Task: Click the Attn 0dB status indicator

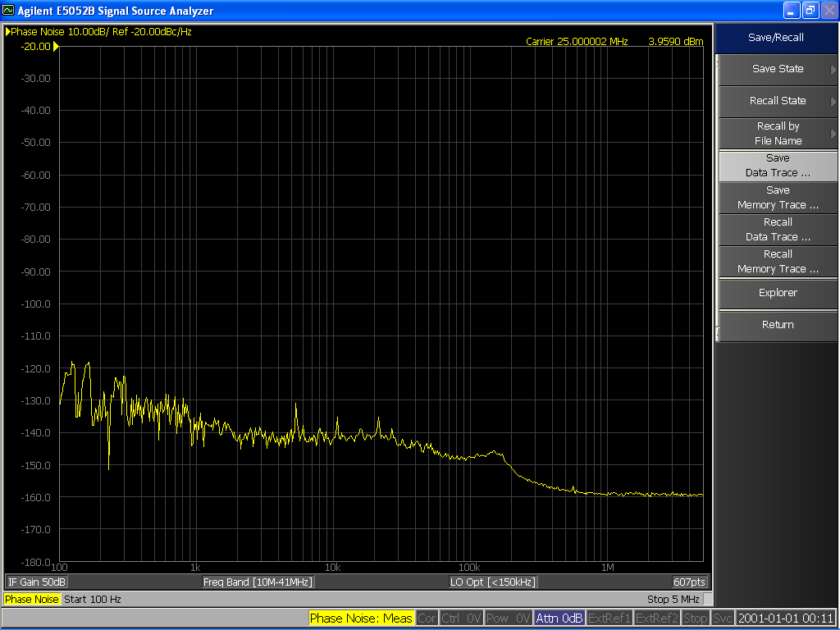Action: [x=559, y=619]
